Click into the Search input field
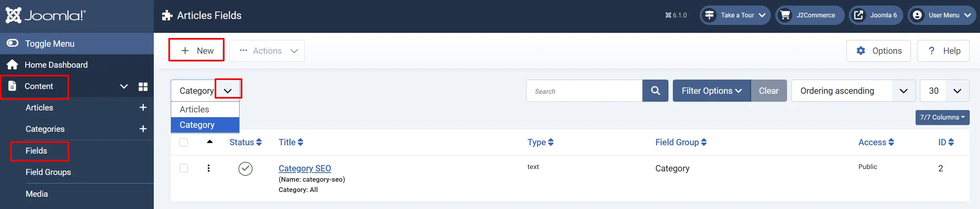 tap(584, 91)
